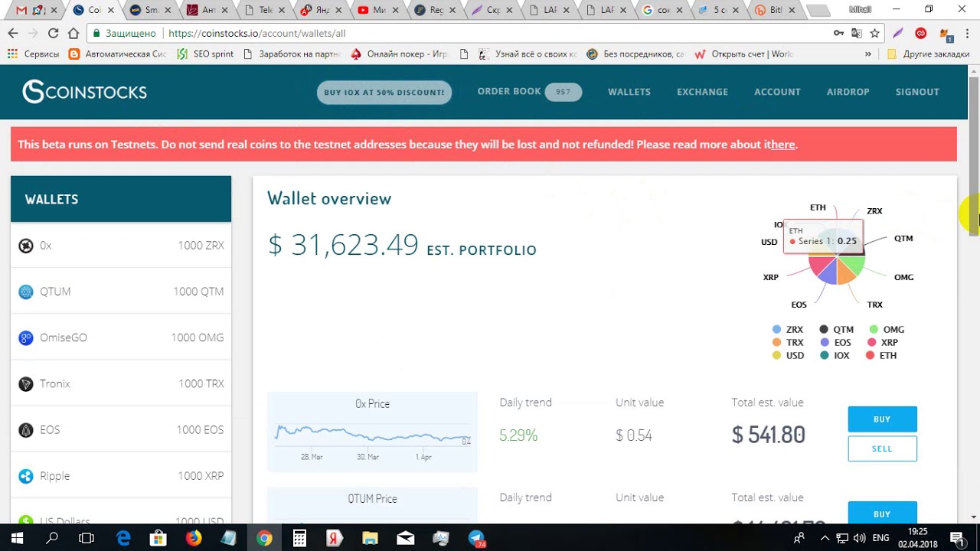Viewport: 980px width, 551px height.
Task: Click Buy IOX at 50% discount button
Action: [384, 93]
